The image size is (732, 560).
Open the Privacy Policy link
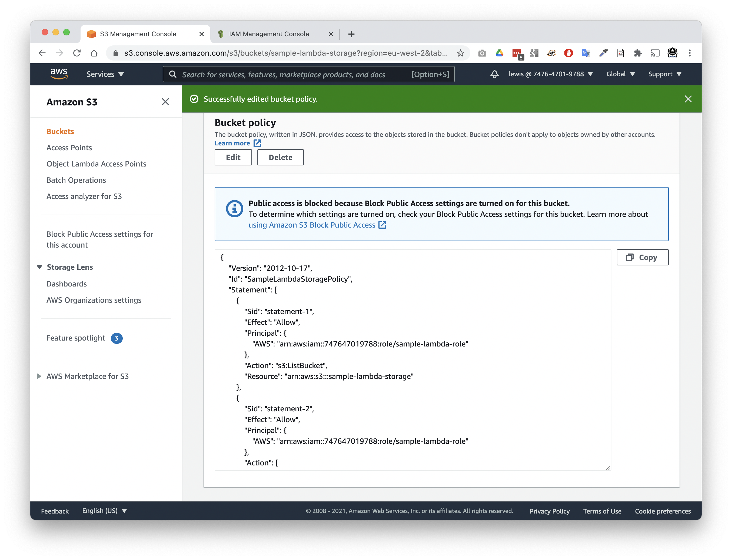(549, 511)
